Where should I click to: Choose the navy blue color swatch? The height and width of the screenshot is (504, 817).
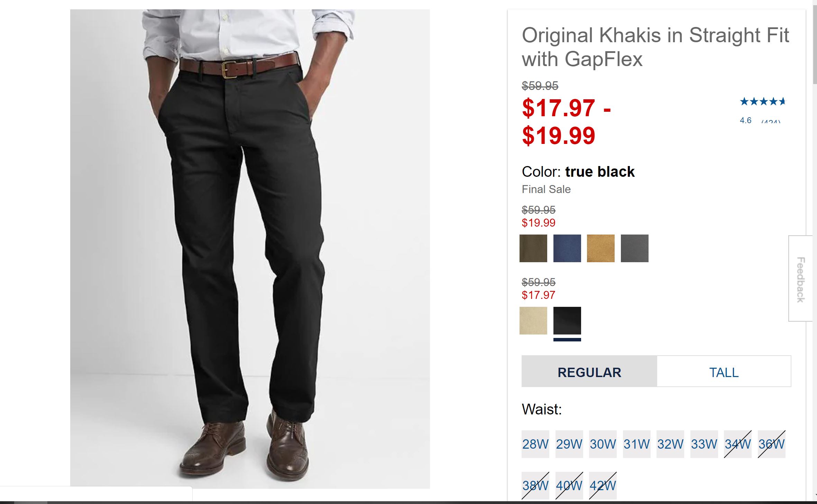567,248
